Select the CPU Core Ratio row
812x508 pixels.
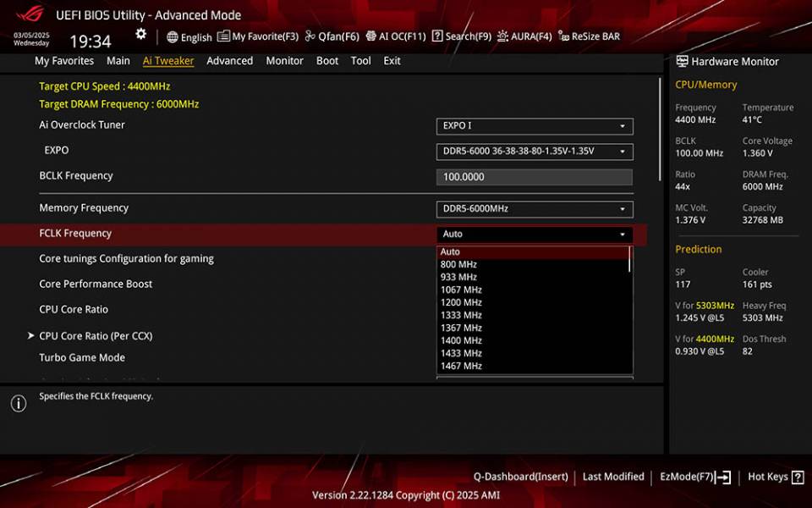click(74, 310)
